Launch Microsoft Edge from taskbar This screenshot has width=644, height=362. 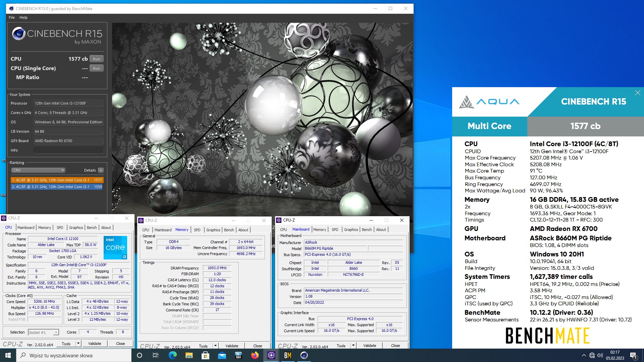click(172, 355)
